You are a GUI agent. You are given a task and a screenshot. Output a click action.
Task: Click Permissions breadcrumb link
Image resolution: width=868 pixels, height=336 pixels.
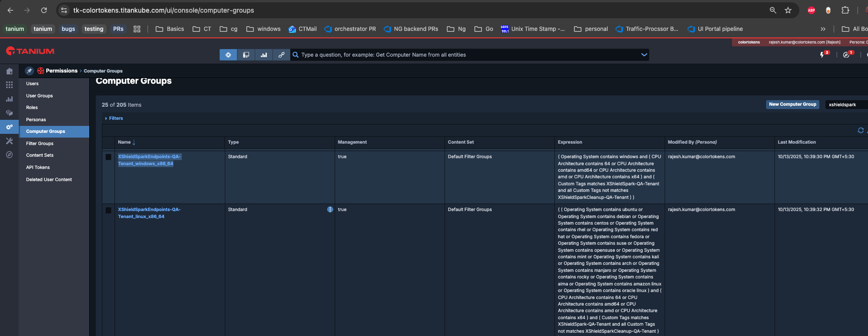(x=62, y=71)
